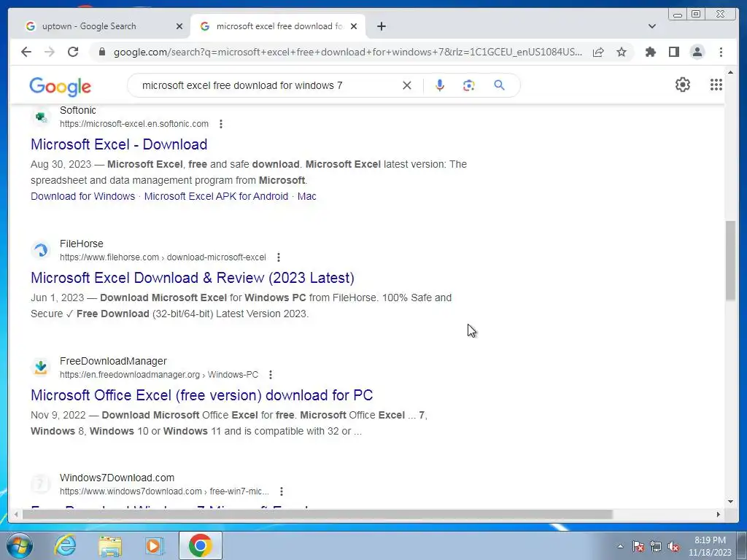
Task: Open more options for FileHorse result
Action: (279, 257)
